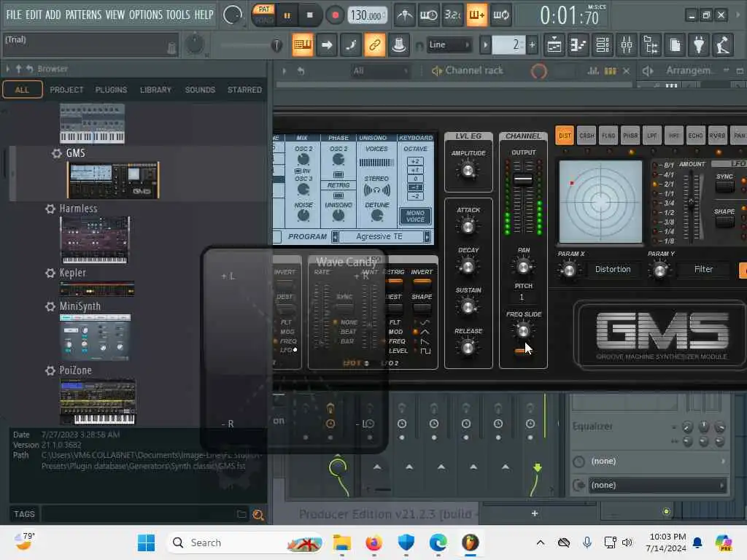Toggle the RVRB effect button in GMS
The image size is (747, 560).
(x=717, y=136)
